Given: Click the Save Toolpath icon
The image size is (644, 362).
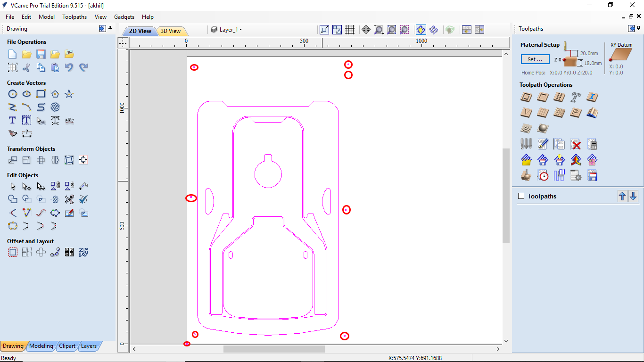Looking at the screenshot, I should tap(592, 175).
